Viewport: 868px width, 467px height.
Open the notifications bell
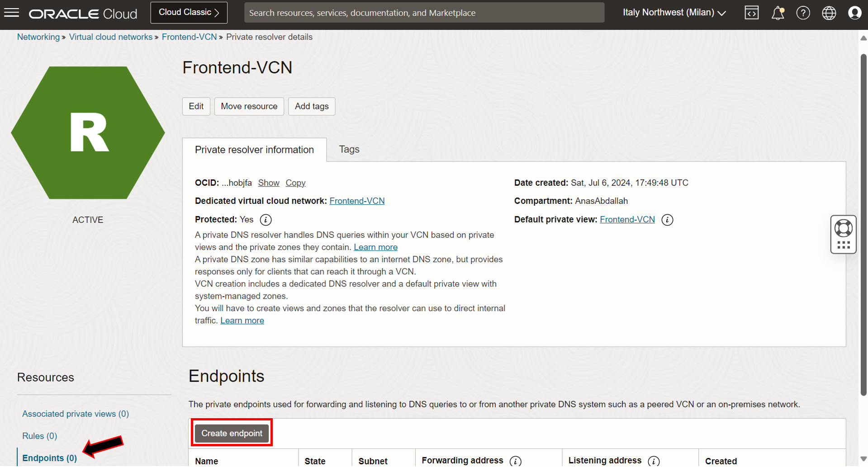coord(778,13)
